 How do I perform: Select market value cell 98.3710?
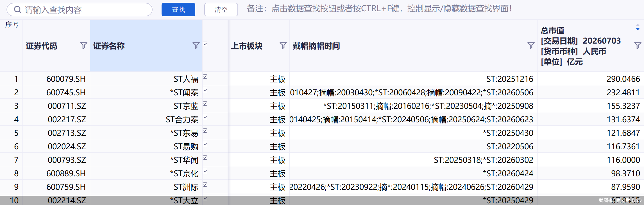[x=591, y=173]
